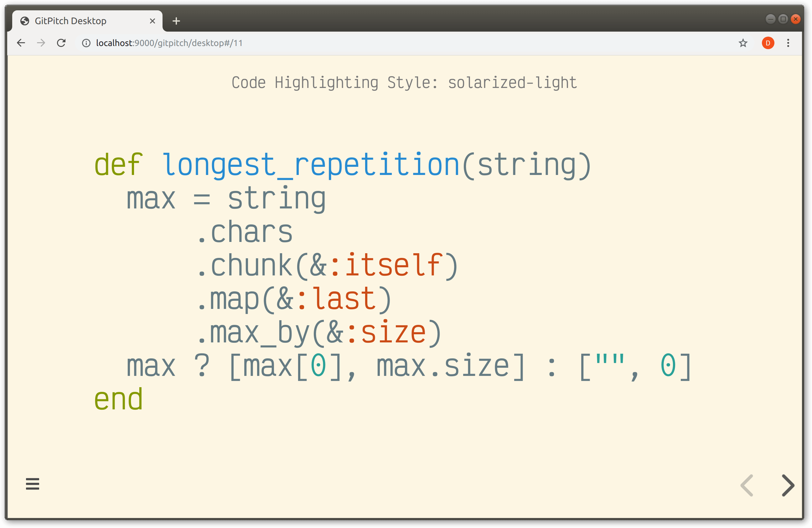Select the GitPitch Desktop tab
812x528 pixels.
click(x=87, y=21)
